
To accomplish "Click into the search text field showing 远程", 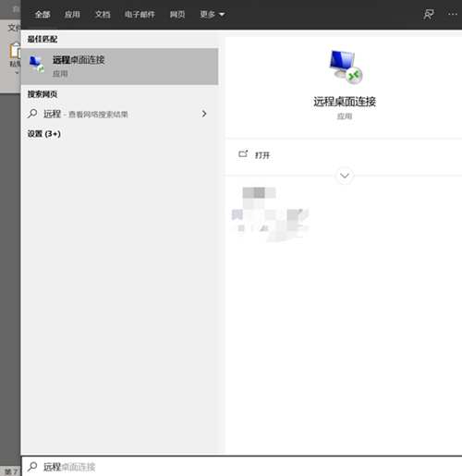I will pos(243,467).
